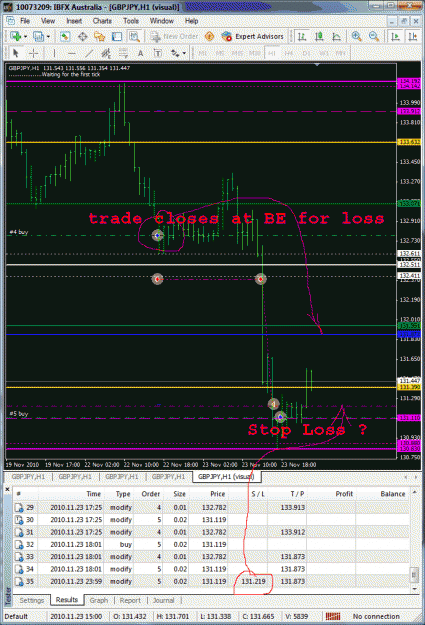This screenshot has width=425, height=625.
Task: Toggle the Data Window crosshair icon
Action: [82, 37]
